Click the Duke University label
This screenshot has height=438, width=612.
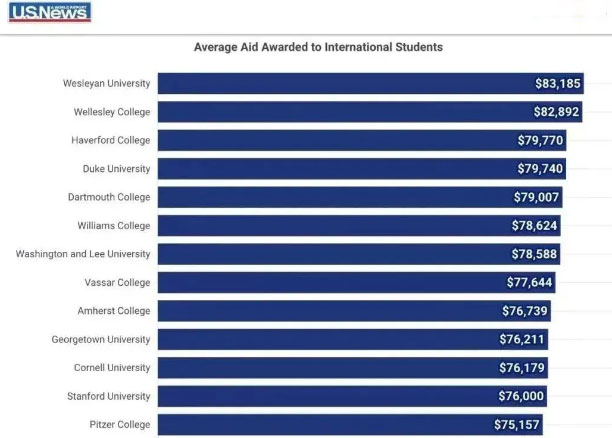[116, 169]
